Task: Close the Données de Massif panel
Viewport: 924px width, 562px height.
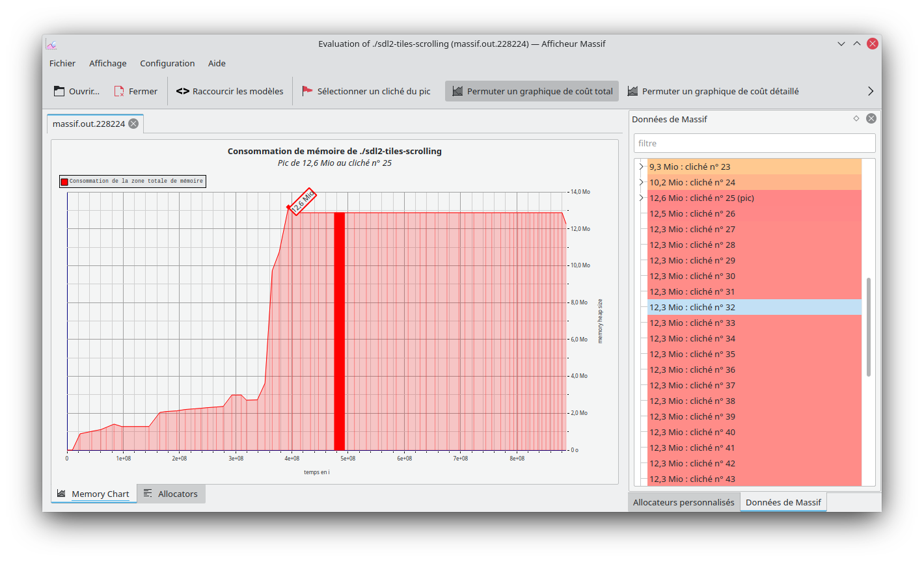Action: click(871, 118)
